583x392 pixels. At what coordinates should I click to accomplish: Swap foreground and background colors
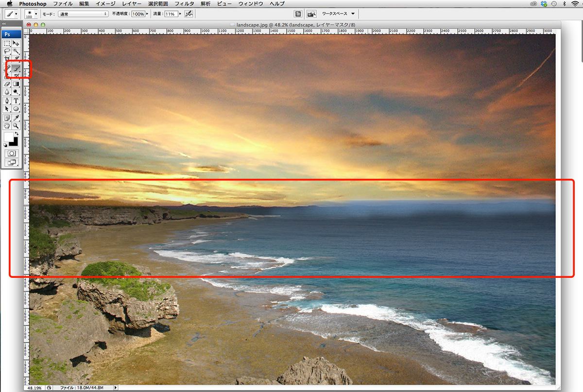(x=16, y=134)
